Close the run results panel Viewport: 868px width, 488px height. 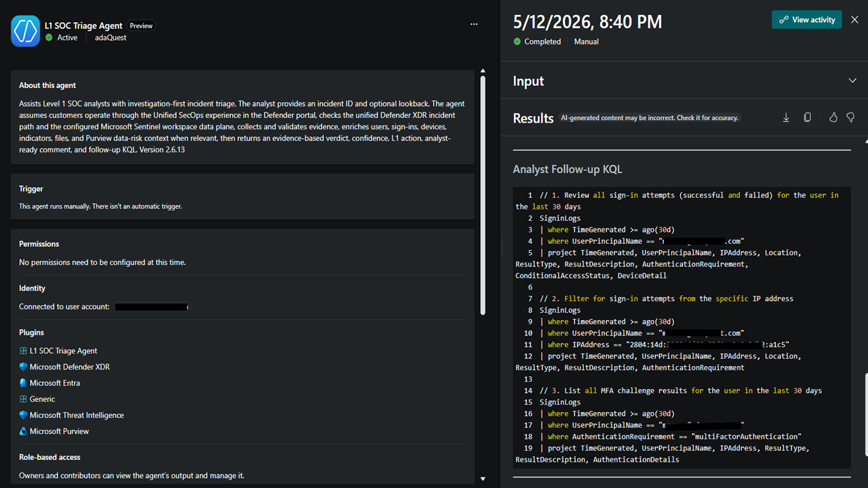coord(854,20)
